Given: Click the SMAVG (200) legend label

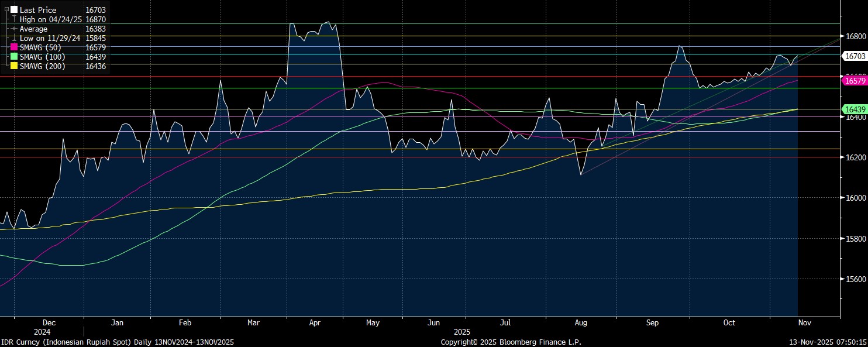Looking at the screenshot, I should (43, 66).
